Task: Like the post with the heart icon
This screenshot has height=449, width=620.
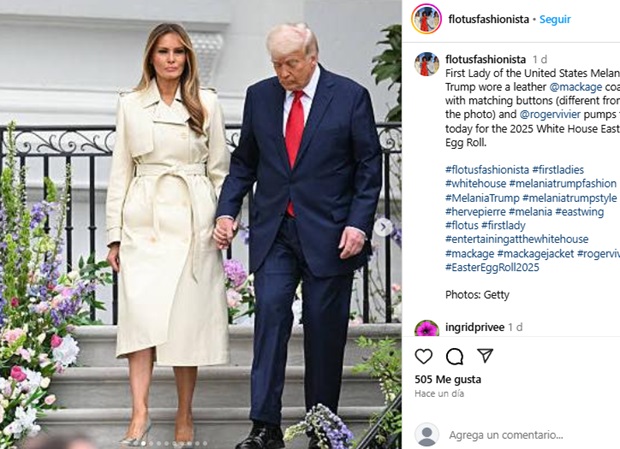Action: 423,357
